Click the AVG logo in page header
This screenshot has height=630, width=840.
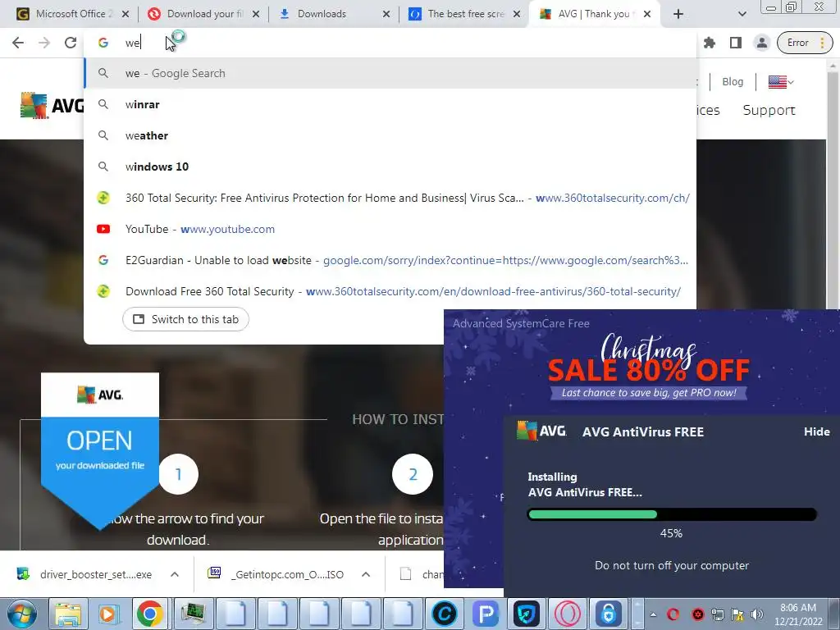52,105
